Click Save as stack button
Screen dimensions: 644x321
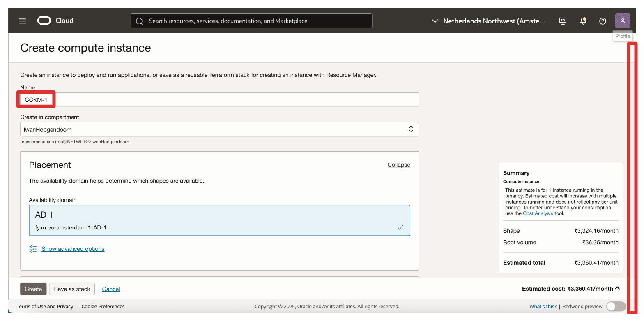pyautogui.click(x=72, y=289)
